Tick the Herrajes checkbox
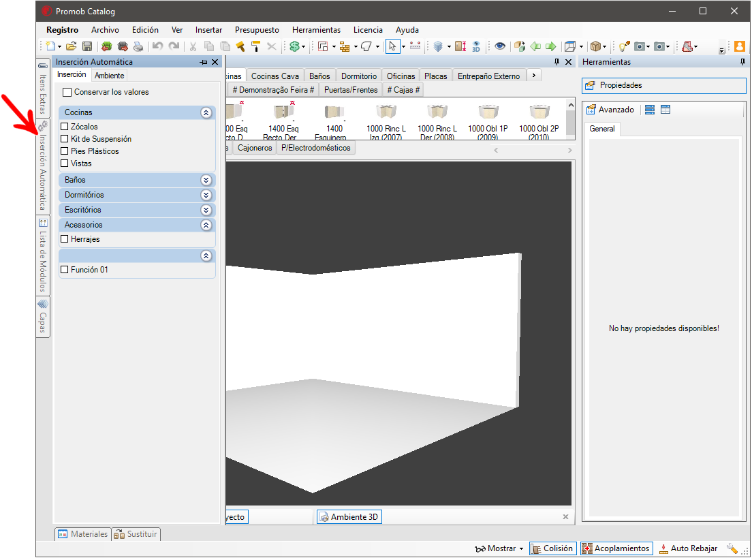This screenshot has height=560, width=752. (x=65, y=239)
